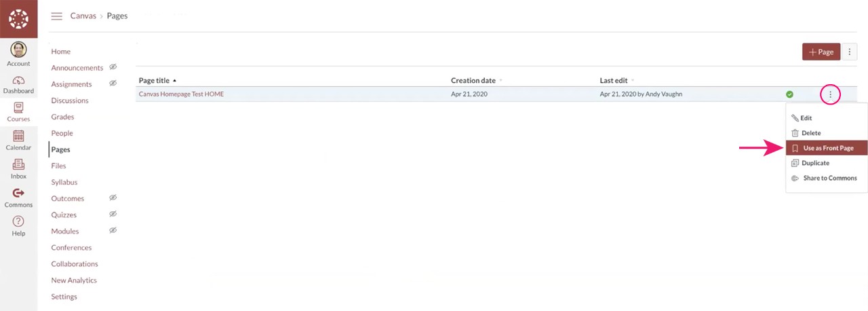This screenshot has width=868, height=311.
Task: Open the Commons icon in sidebar
Action: pos(18,198)
